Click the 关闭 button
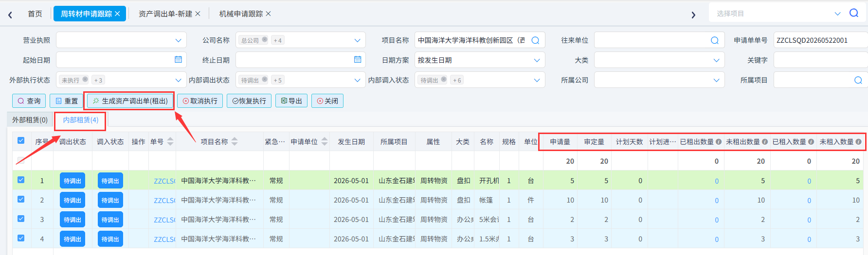Image resolution: width=868 pixels, height=255 pixels. click(327, 101)
